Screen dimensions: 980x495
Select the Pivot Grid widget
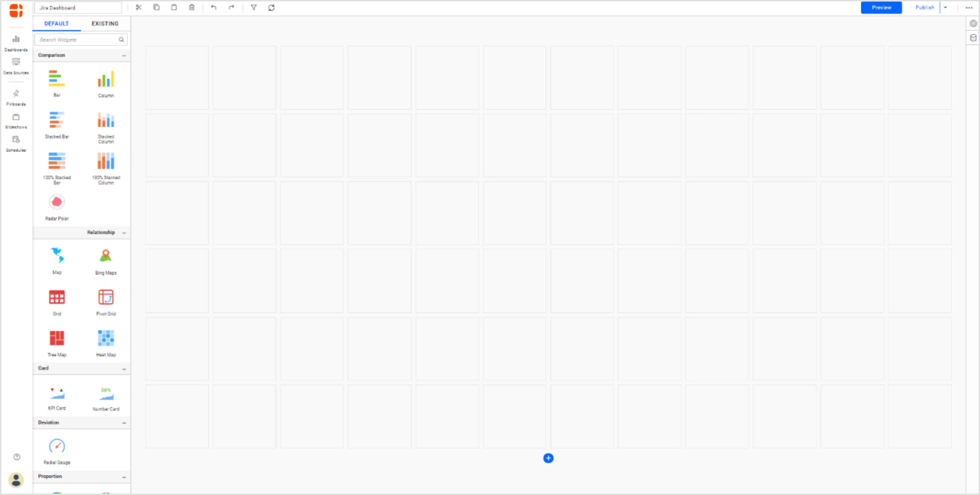pyautogui.click(x=106, y=297)
